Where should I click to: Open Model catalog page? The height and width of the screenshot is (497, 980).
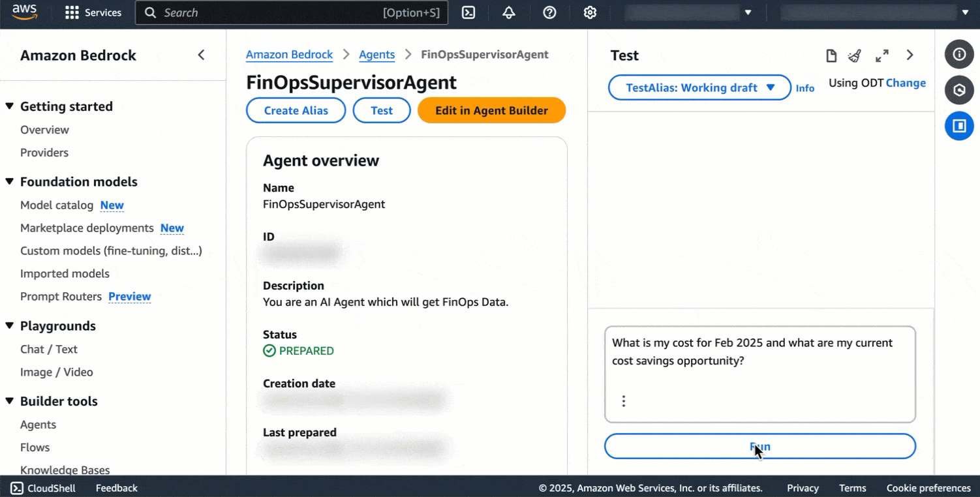coord(57,205)
